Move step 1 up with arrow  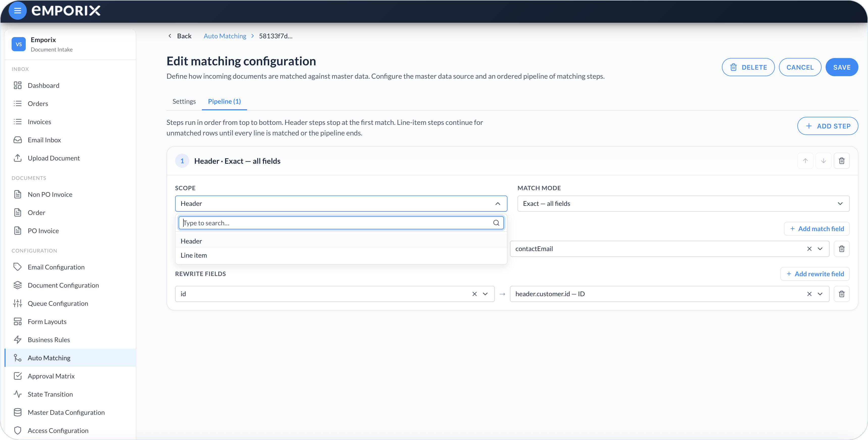(x=805, y=161)
